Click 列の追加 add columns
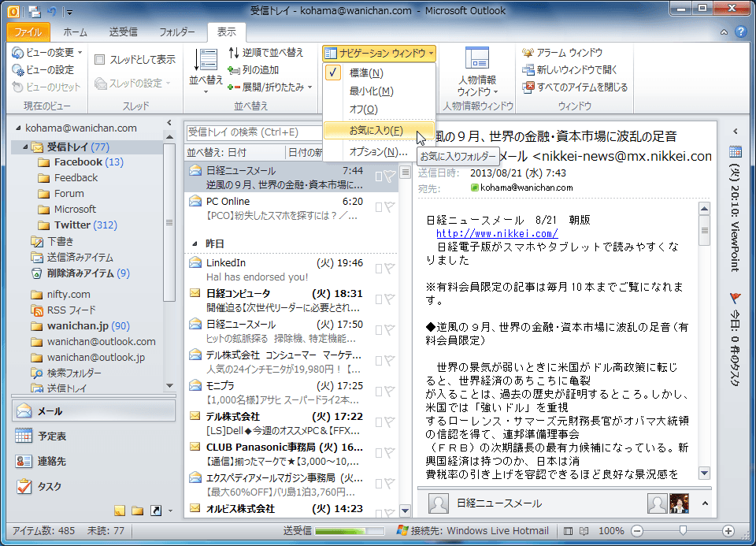This screenshot has height=546, width=756. (254, 70)
